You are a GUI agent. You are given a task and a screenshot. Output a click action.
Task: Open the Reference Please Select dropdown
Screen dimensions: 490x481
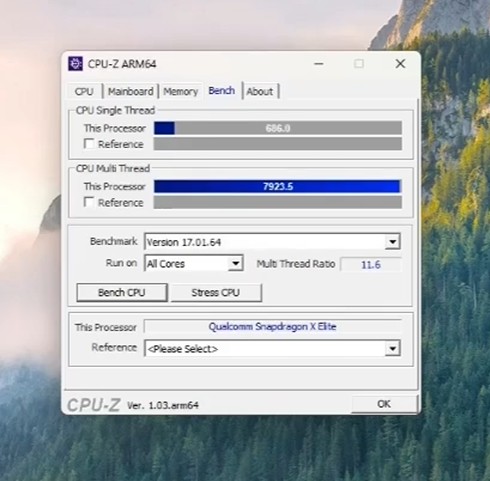point(272,349)
